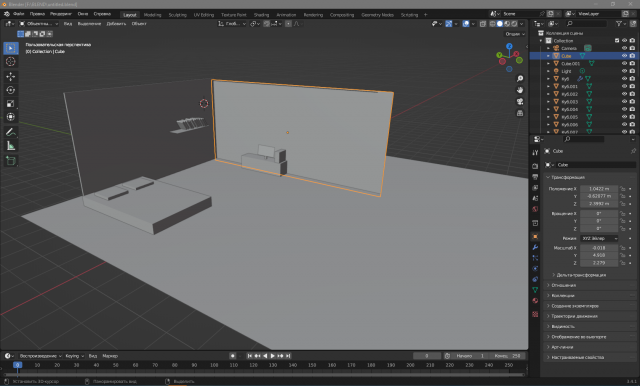Screen dimensions: 640x386
Task: Lock Position X with padlock icon
Action: tap(622, 189)
